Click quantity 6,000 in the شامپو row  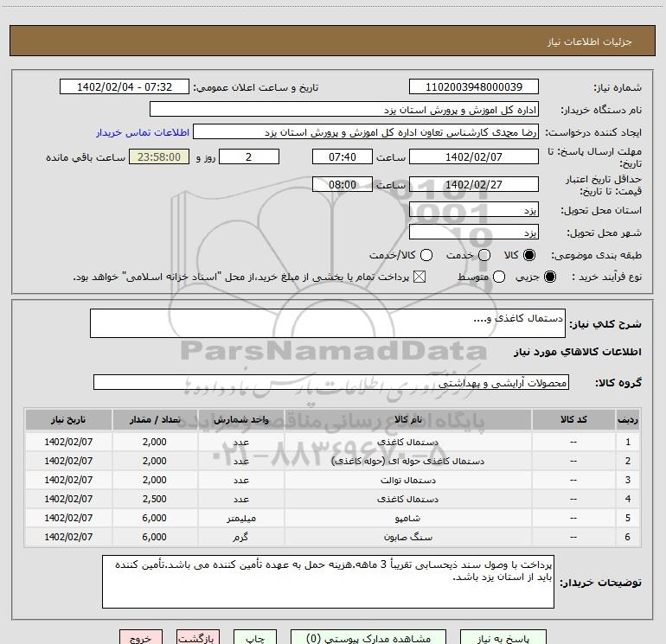[155, 518]
